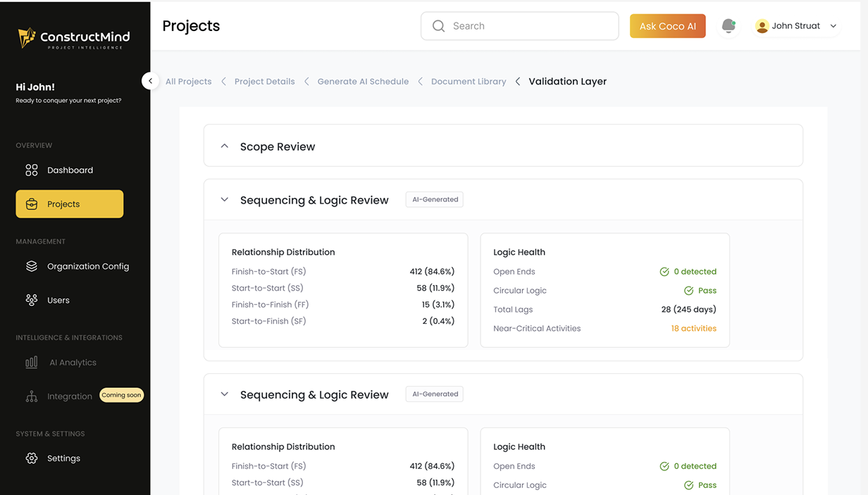Expand the Scope Review section chevron
Screen dimensions: 868x495
point(225,146)
